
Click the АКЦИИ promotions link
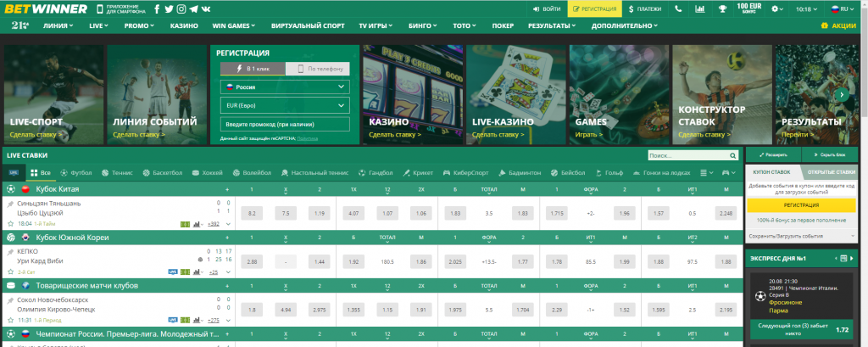(838, 25)
